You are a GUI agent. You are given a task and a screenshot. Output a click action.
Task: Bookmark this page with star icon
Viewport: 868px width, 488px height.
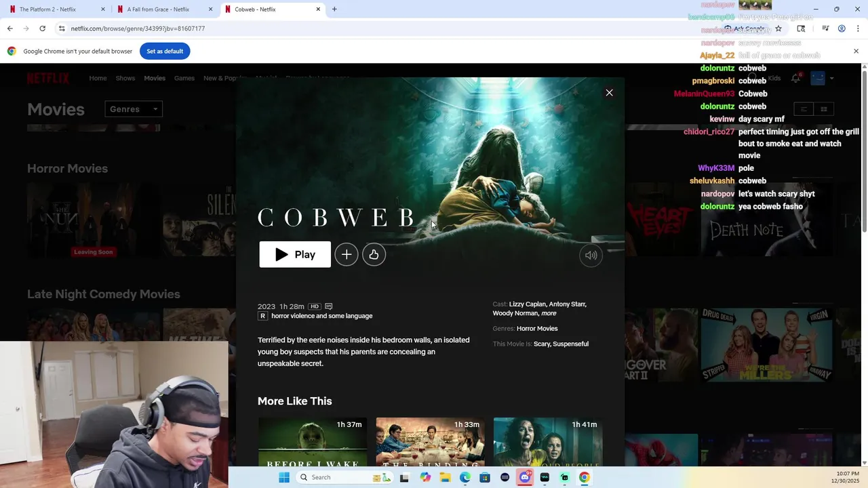pyautogui.click(x=778, y=28)
